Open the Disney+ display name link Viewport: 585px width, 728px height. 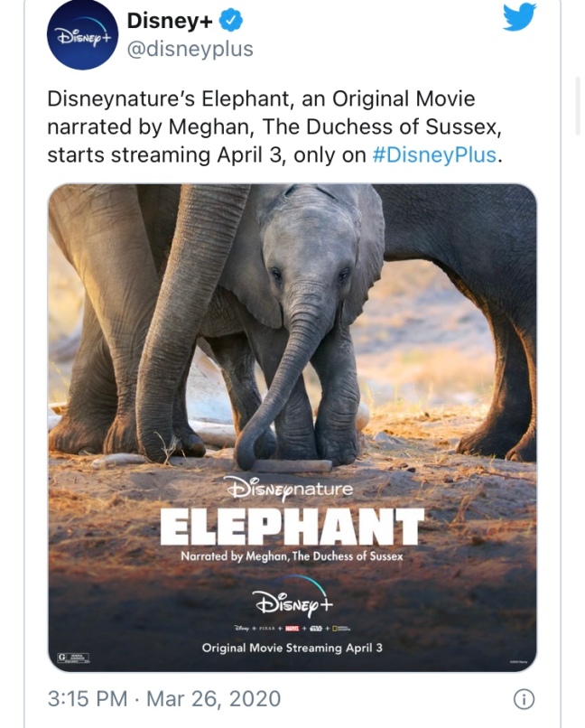(x=170, y=21)
